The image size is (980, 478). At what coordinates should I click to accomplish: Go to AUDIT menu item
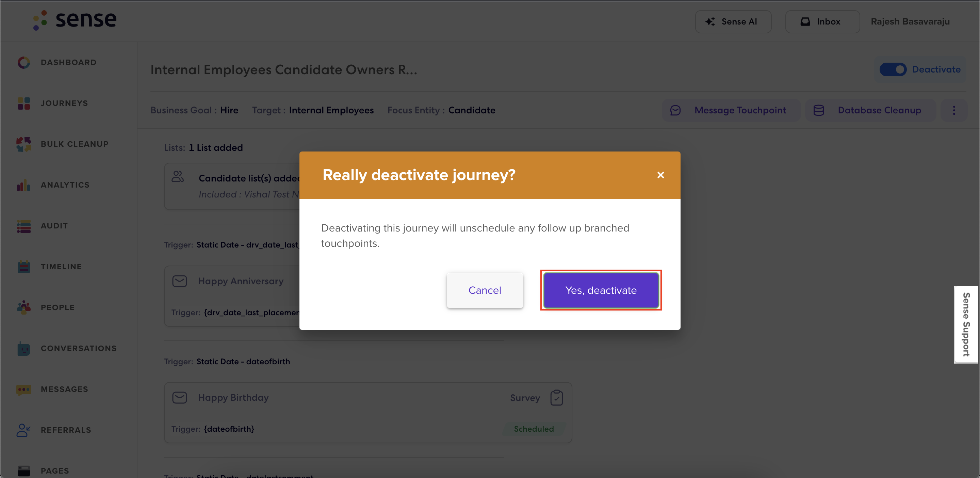click(x=54, y=226)
